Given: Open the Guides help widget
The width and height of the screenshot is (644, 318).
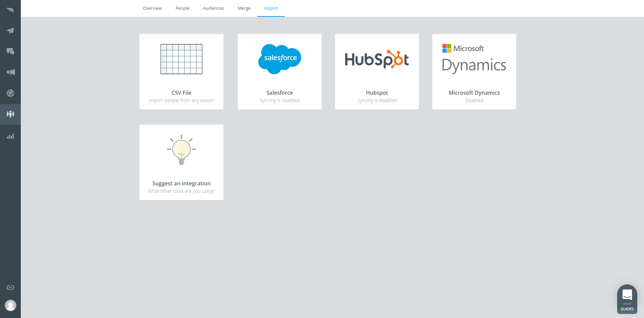Looking at the screenshot, I should coord(627,299).
